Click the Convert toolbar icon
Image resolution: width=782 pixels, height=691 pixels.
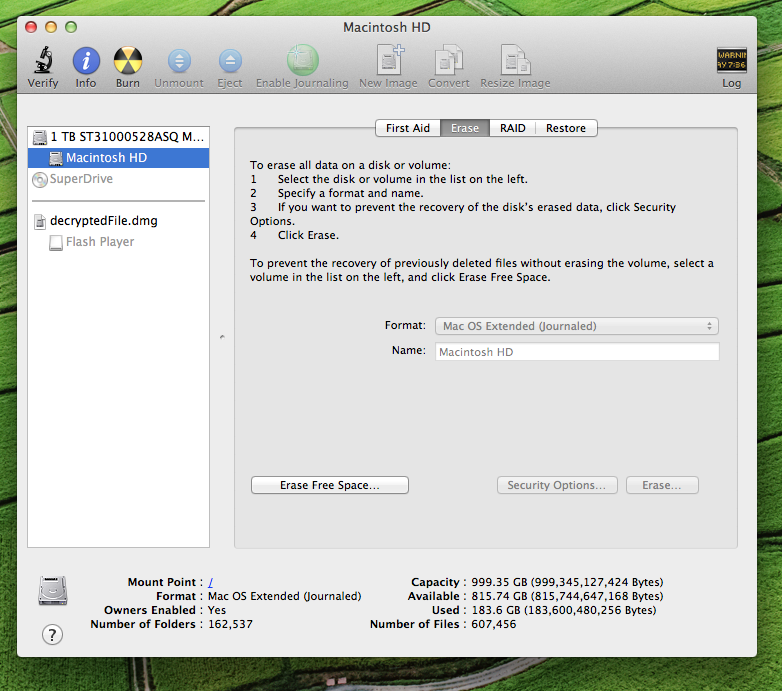449,60
